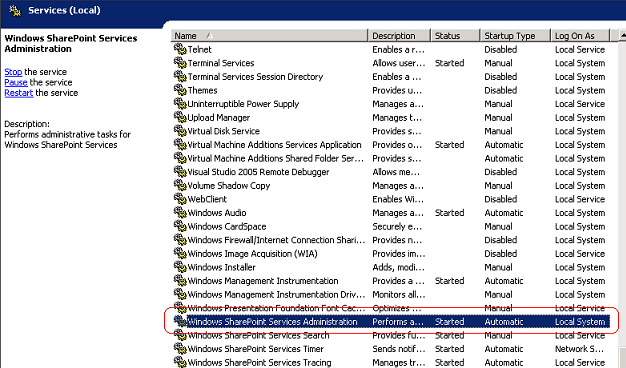This screenshot has height=368, width=626.
Task: Click icon of Virtual Machine Additions Services Application
Action: [180, 144]
